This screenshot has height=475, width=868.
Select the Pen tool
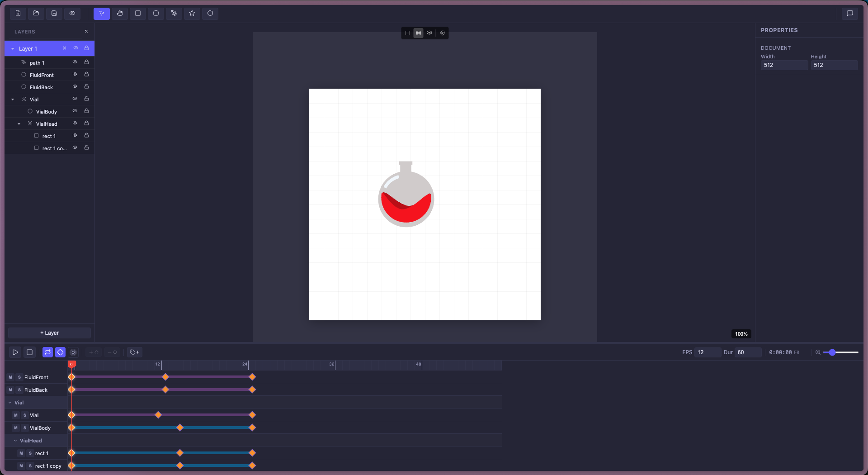[x=174, y=14]
